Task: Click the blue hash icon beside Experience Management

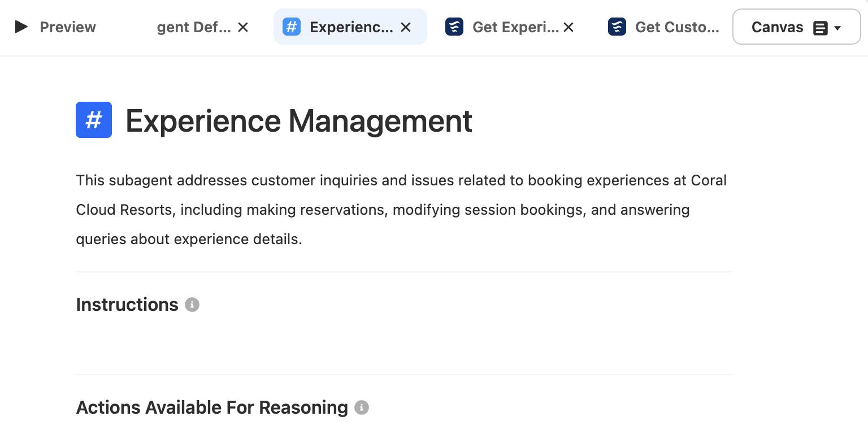Action: coord(94,120)
